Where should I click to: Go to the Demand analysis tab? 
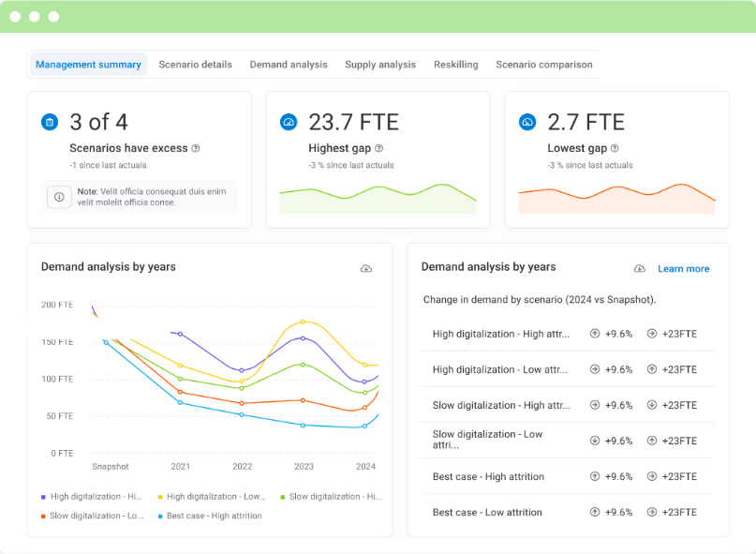(x=289, y=65)
